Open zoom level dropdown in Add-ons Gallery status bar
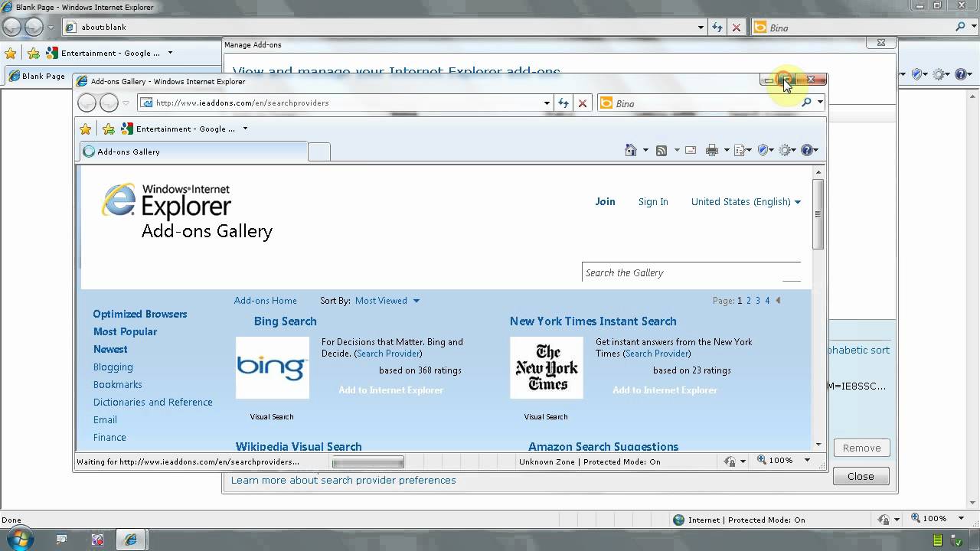The width and height of the screenshot is (980, 551). click(807, 461)
